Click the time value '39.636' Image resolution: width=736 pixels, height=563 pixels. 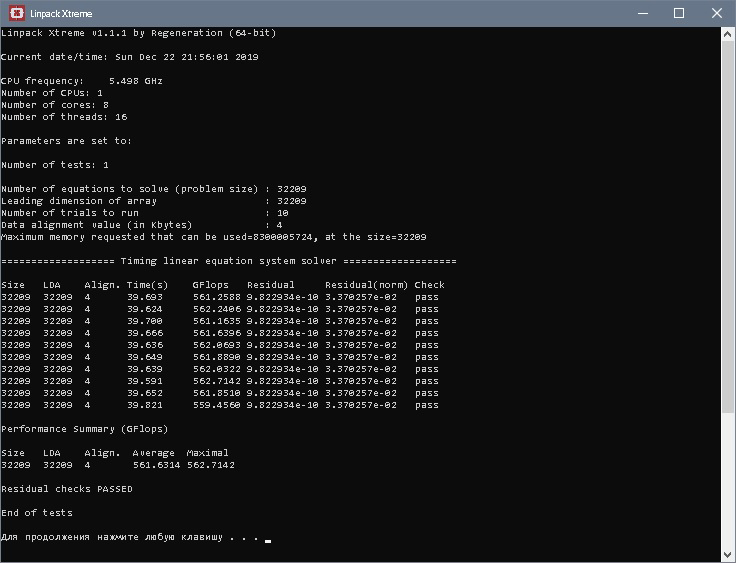pyautogui.click(x=145, y=345)
